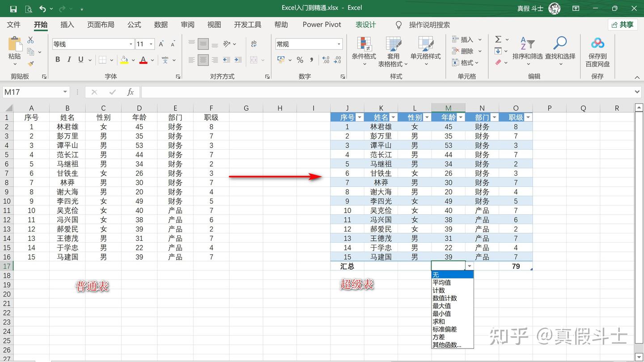Open the font size dropdown showing 11
This screenshot has width=644, height=362.
(x=151, y=44)
